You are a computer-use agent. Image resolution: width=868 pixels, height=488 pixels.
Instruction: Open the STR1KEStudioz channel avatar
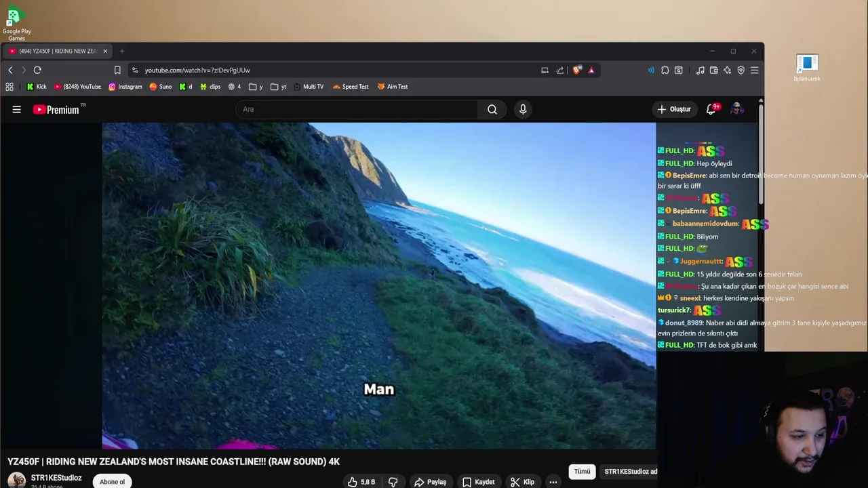(x=16, y=481)
